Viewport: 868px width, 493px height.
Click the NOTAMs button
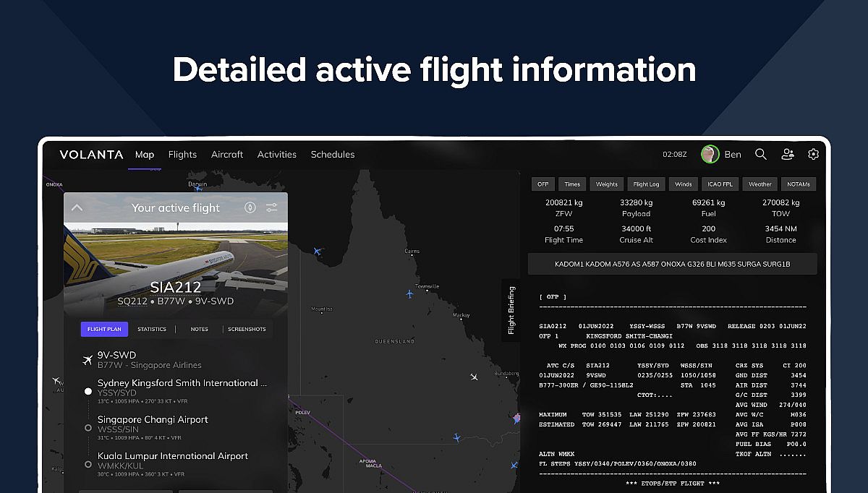[799, 184]
